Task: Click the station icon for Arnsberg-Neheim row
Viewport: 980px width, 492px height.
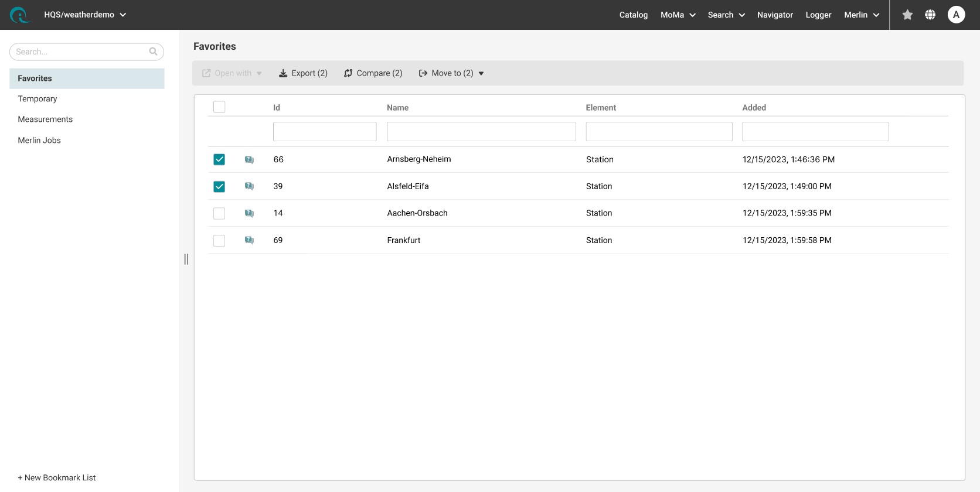Action: pos(249,159)
